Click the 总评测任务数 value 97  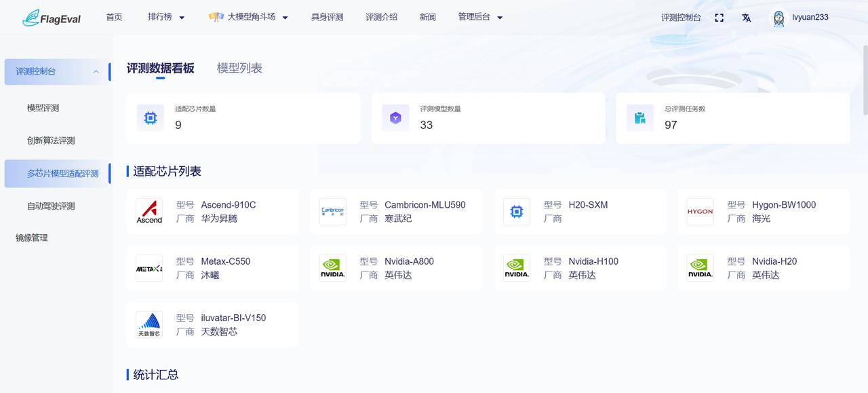coord(671,125)
